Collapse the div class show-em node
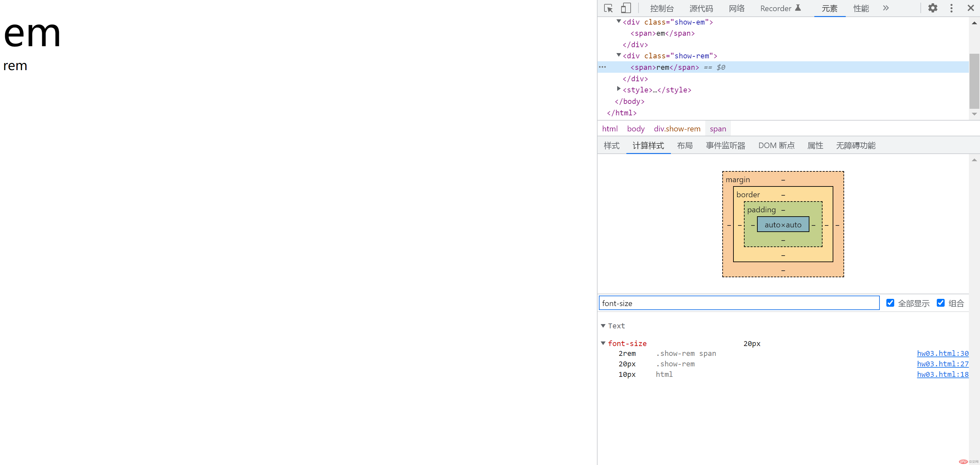Viewport: 980px width, 465px height. tap(619, 21)
